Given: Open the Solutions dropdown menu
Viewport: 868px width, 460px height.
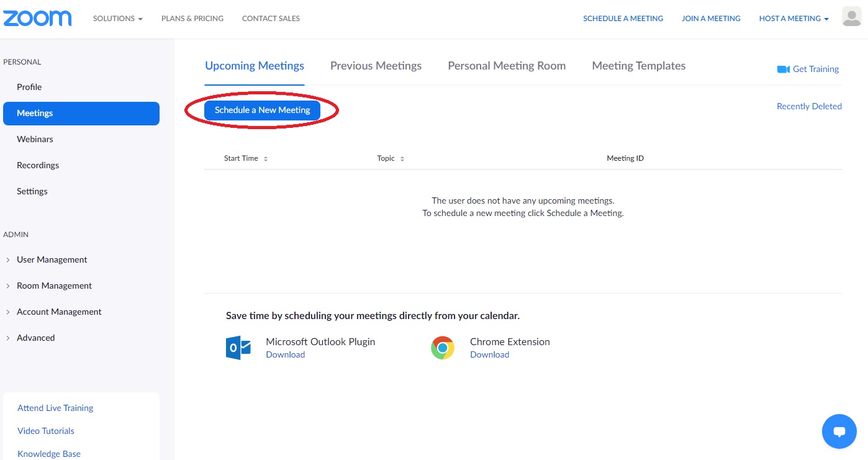Looking at the screenshot, I should pos(118,19).
